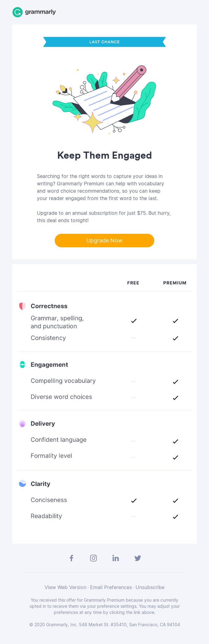
Task: Click the Last Chance banner
Action: 104,42
